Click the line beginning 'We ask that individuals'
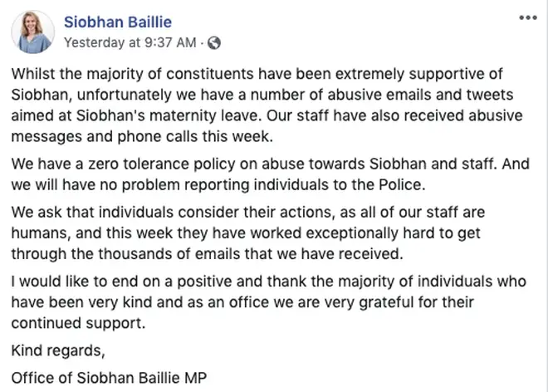Viewport: 548px width, 392px height. coord(247,213)
